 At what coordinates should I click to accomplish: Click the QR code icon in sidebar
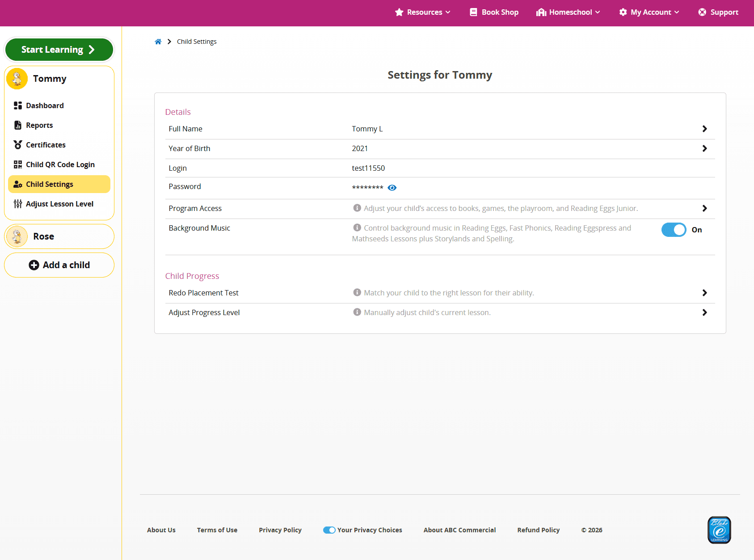pos(18,164)
